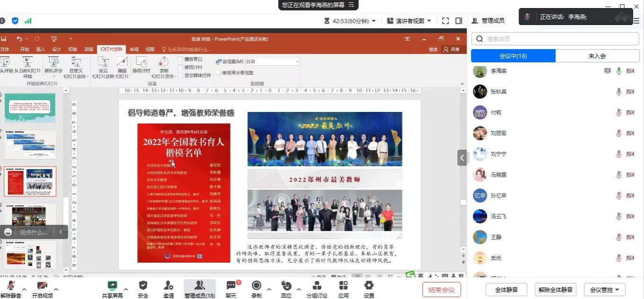Switch to the 未入会 tab
Viewport: 644px width, 299px height.
point(597,56)
